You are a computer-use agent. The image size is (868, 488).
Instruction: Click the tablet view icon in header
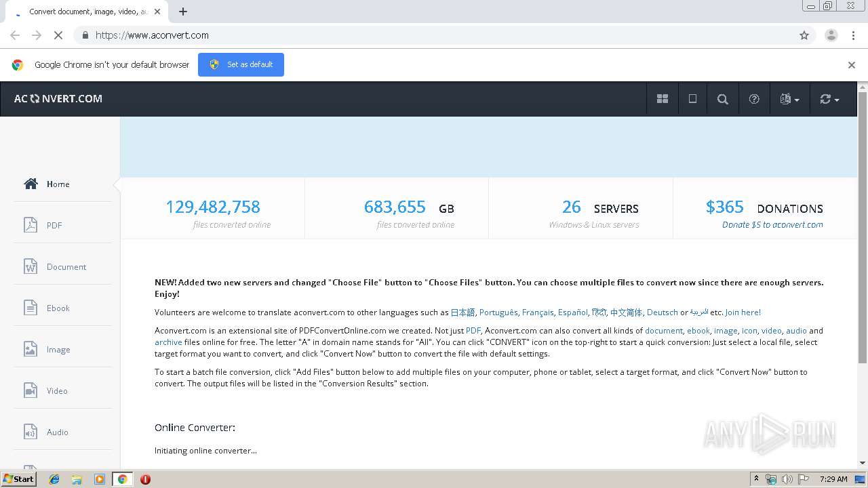click(692, 99)
